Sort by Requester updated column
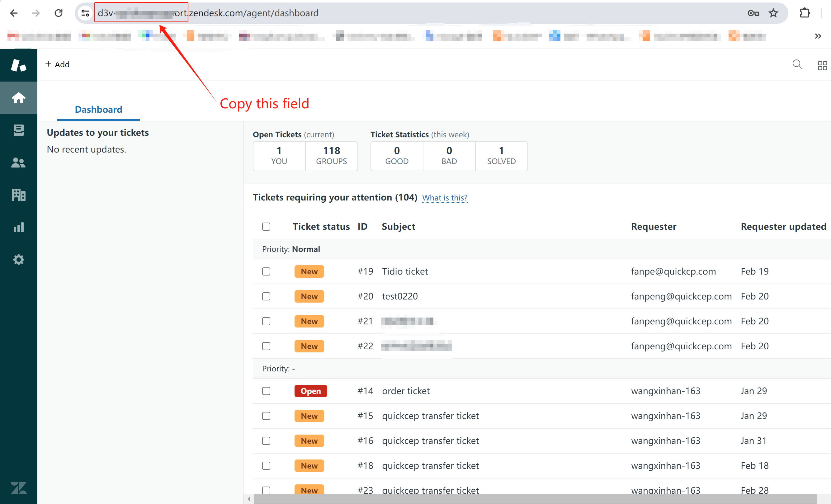 click(x=783, y=227)
